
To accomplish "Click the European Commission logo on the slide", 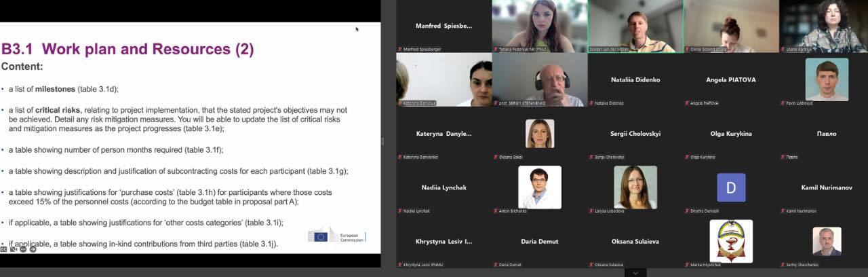I will [337, 236].
